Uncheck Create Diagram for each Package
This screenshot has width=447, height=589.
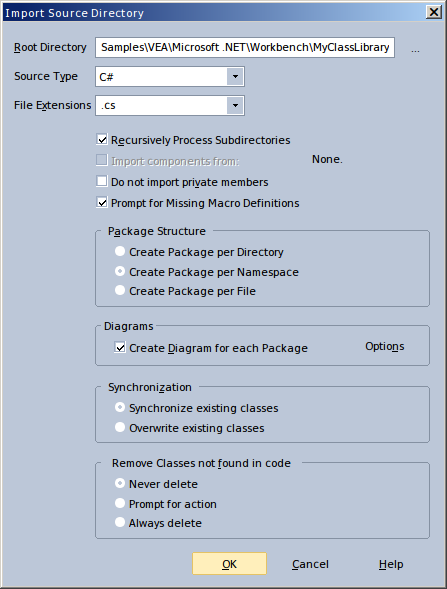click(x=120, y=347)
